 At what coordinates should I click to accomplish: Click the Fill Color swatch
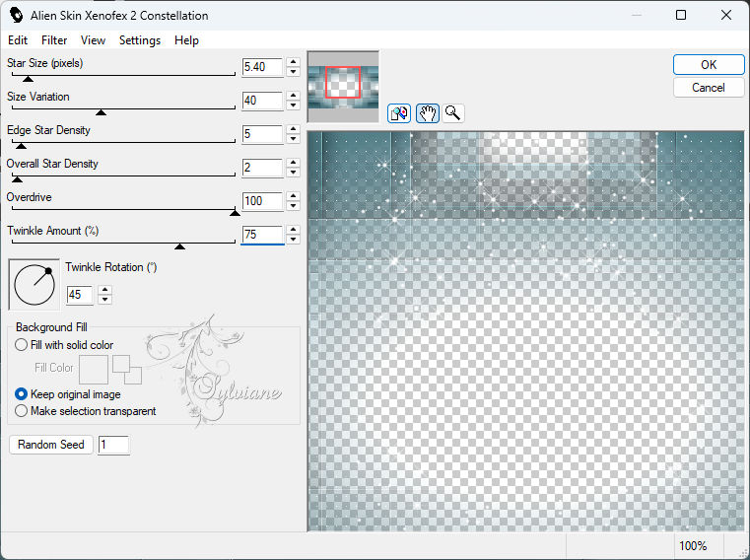pyautogui.click(x=94, y=369)
